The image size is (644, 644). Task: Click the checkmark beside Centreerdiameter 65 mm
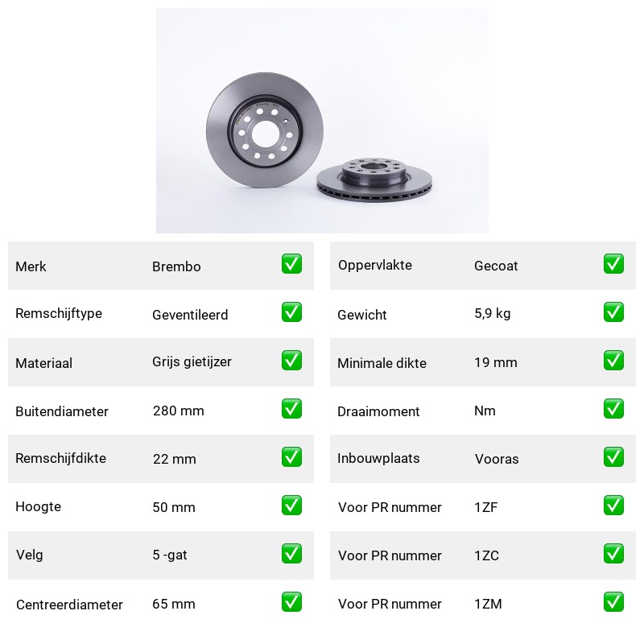click(291, 601)
